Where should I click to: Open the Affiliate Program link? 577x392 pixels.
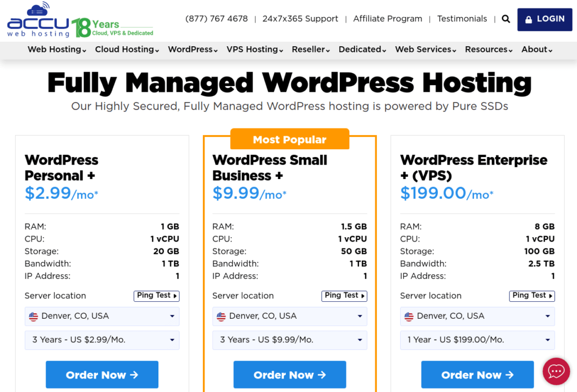click(388, 19)
